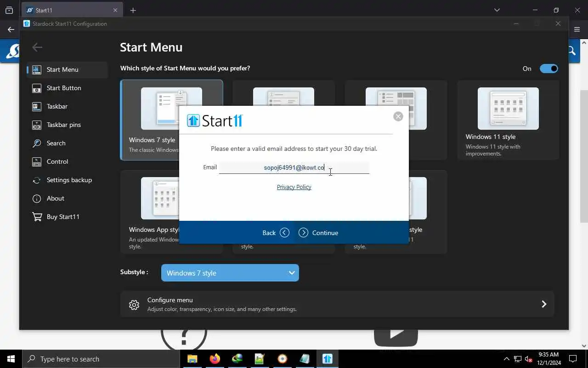Viewport: 588px width, 368px height.
Task: Click the muted volume tray icon
Action: click(528, 359)
